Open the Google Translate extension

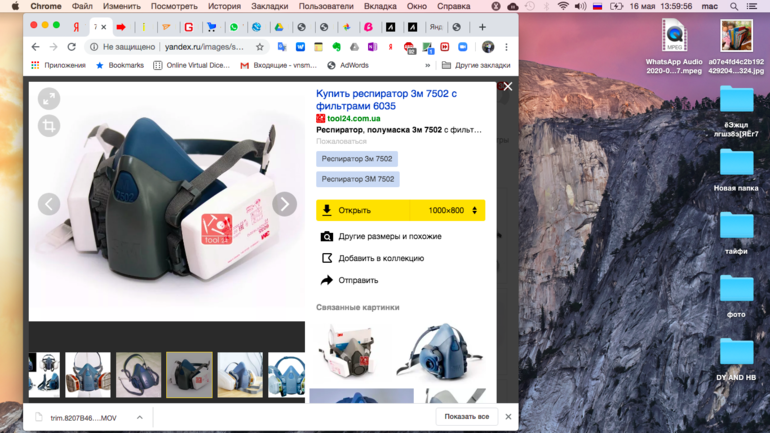tap(282, 47)
